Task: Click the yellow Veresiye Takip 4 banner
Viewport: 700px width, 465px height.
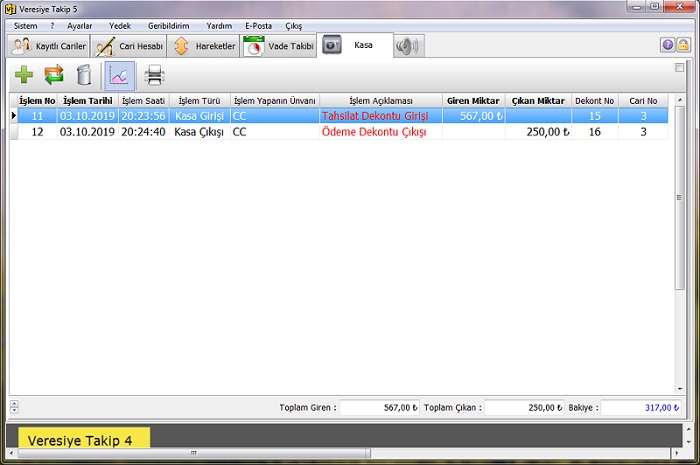Action: point(84,437)
